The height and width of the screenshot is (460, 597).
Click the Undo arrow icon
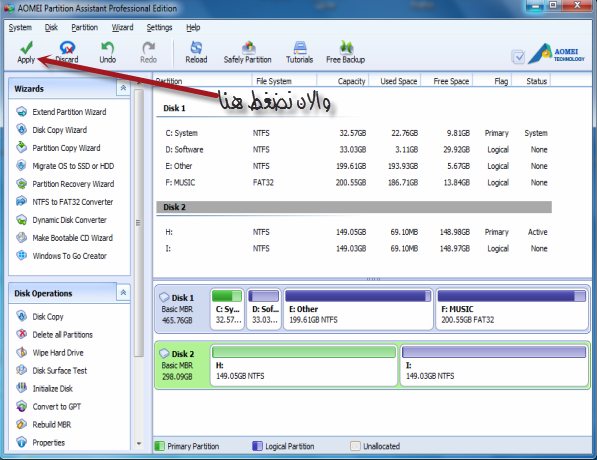point(108,47)
